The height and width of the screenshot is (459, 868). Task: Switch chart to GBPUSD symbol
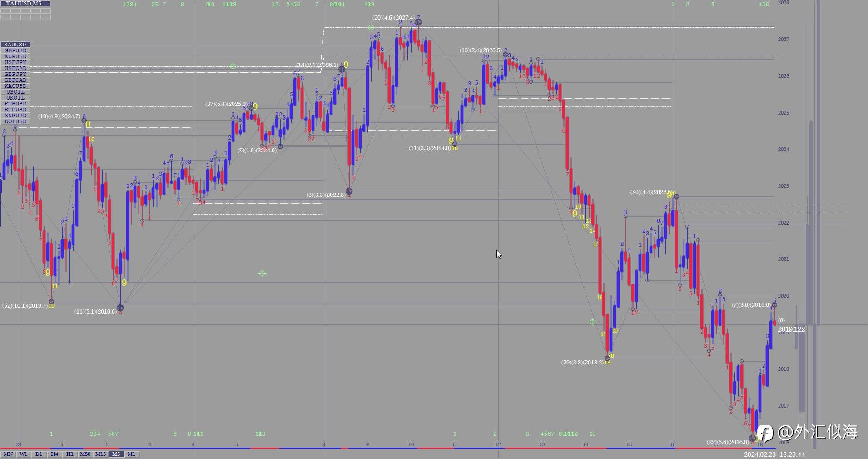[15, 50]
